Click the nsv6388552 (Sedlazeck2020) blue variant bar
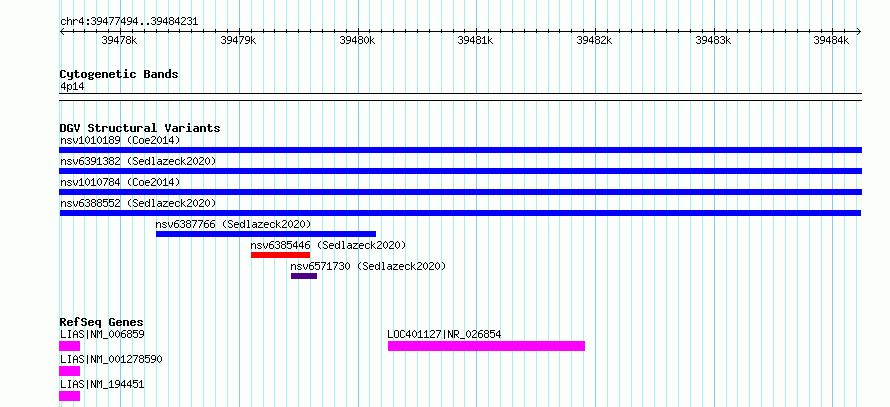 460,213
